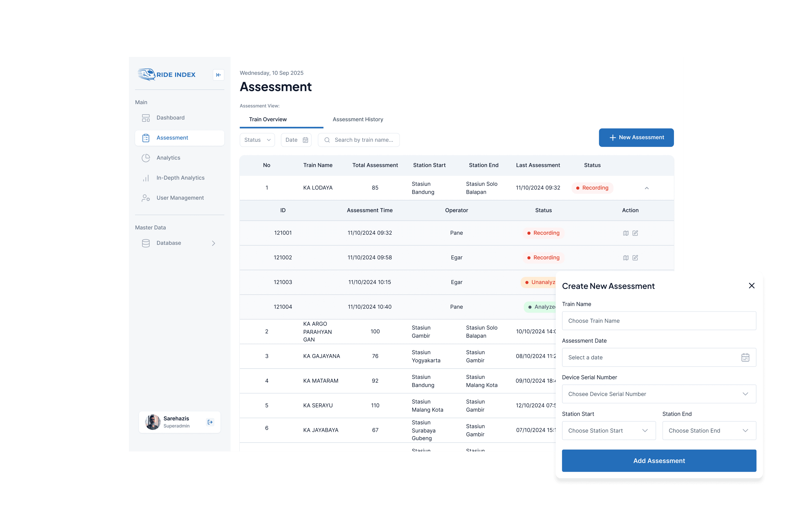Screen dimensions: 812x508
Task: Open Dashboard from the sidebar
Action: [179, 118]
